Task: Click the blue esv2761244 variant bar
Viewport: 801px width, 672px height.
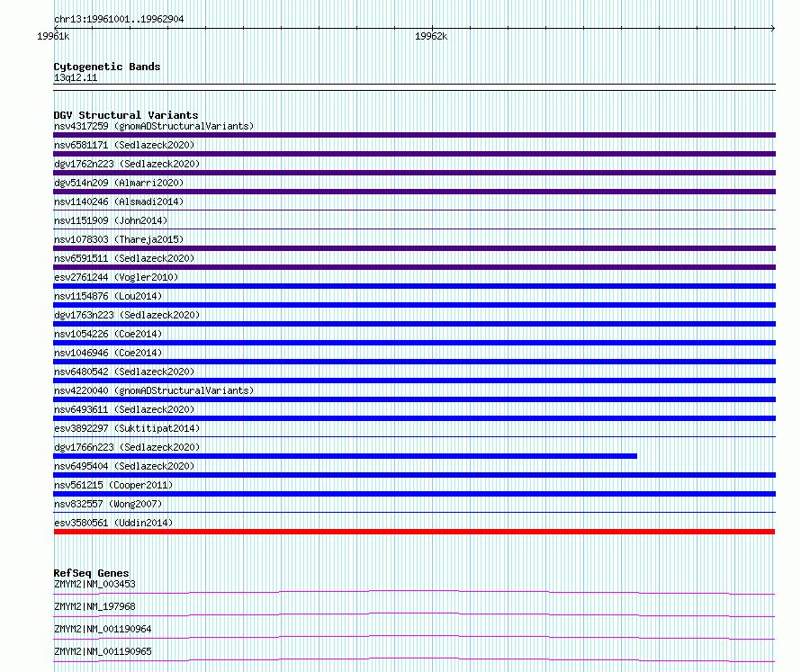Action: tap(414, 286)
